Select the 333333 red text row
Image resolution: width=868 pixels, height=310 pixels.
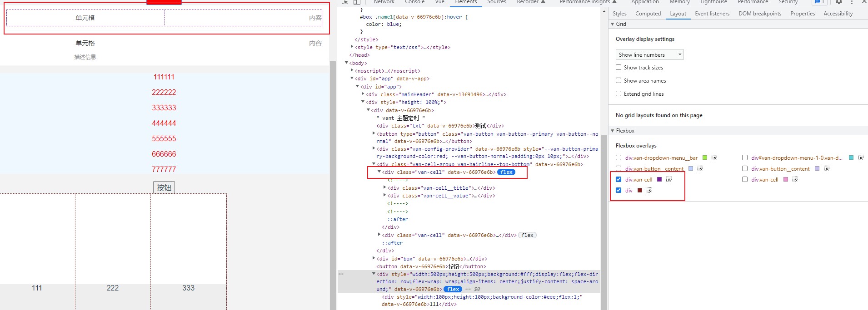tap(164, 108)
